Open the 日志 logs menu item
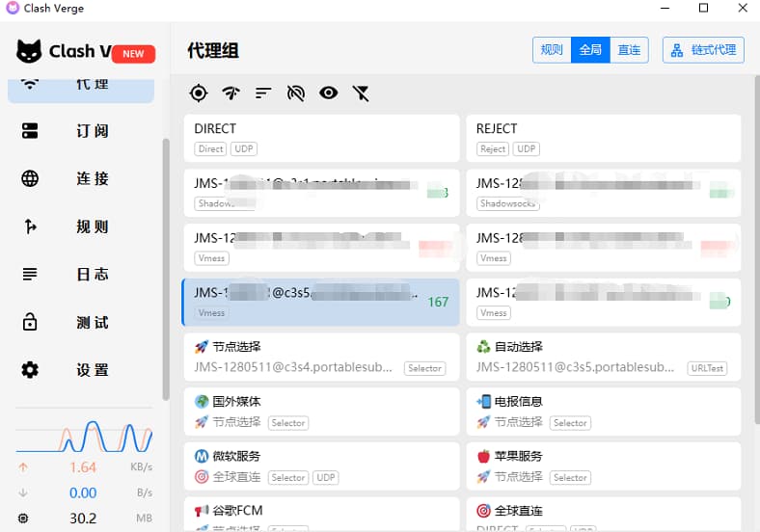 pos(81,275)
